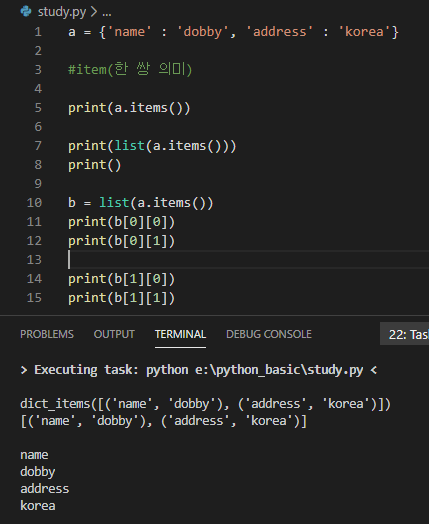This screenshot has height=524, width=429.
Task: Click line number 5 in the gutter
Action: (38, 108)
